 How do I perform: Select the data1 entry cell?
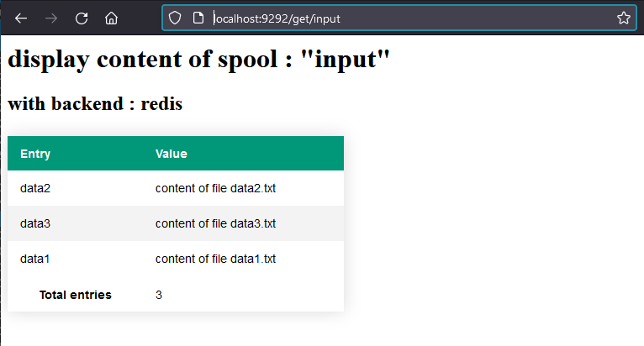[x=35, y=259]
